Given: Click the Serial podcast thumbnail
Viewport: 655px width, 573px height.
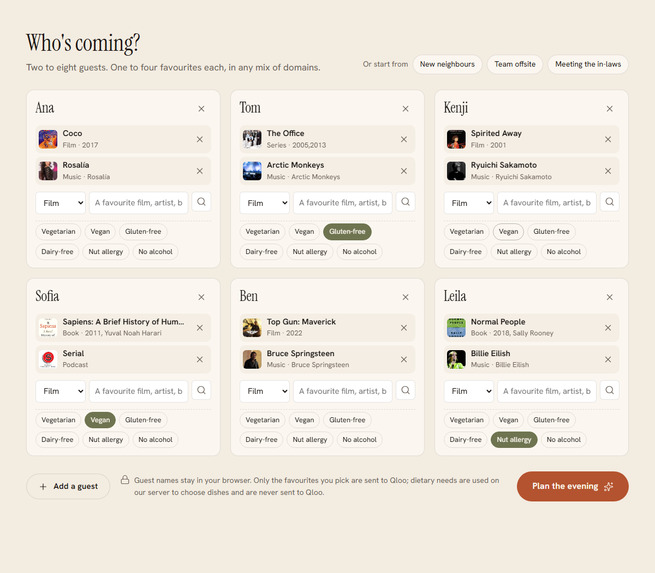Looking at the screenshot, I should point(48,359).
